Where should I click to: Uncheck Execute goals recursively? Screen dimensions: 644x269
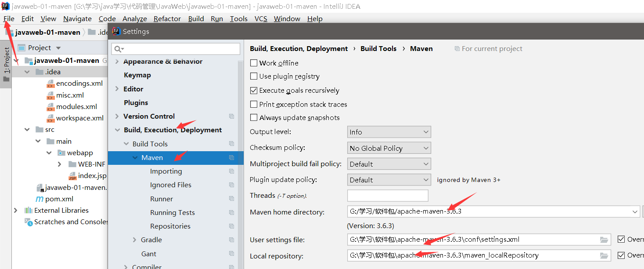click(254, 90)
